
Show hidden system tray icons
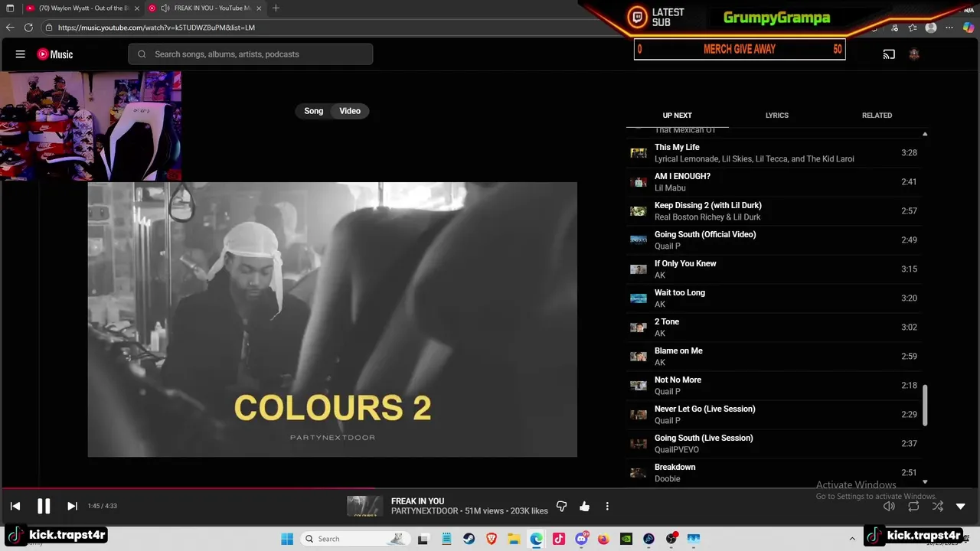(x=852, y=539)
